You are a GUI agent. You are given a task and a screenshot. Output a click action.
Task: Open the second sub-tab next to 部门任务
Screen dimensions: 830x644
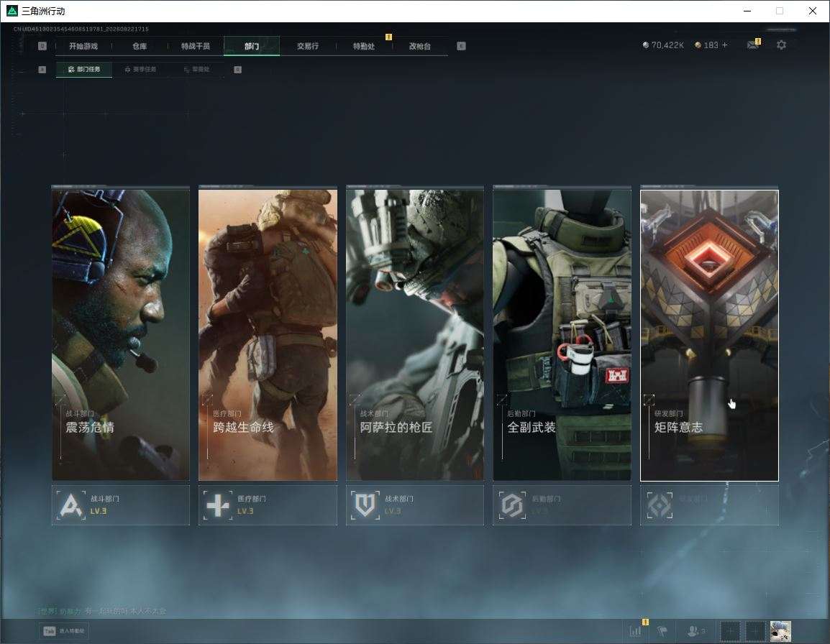140,69
